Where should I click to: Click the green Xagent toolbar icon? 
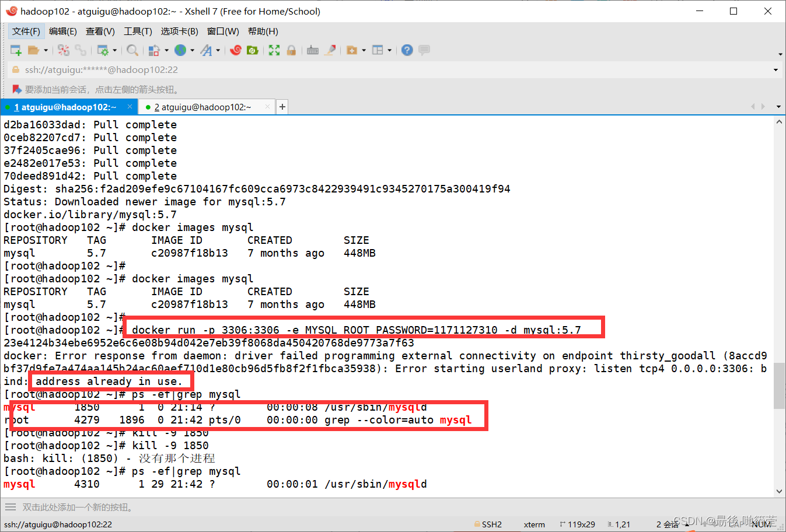252,50
